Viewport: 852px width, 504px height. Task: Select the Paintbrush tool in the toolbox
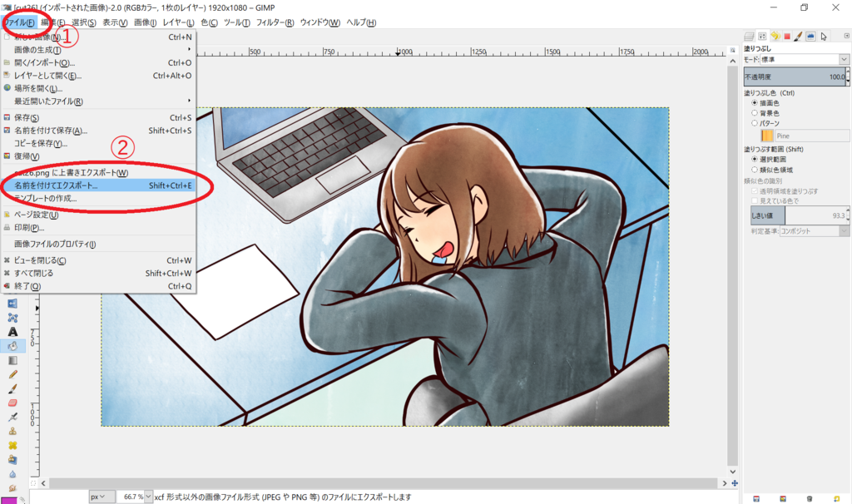tap(12, 388)
